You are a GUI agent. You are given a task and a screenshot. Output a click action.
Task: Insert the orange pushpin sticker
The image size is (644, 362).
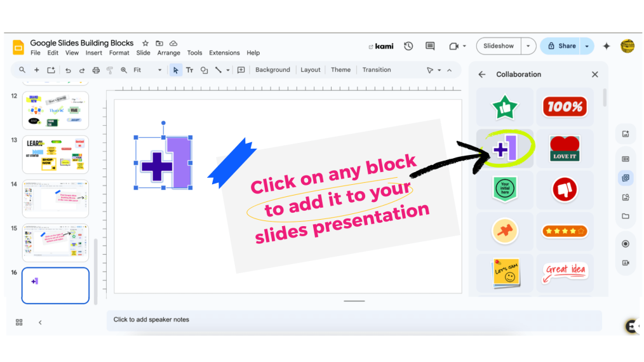click(x=505, y=231)
